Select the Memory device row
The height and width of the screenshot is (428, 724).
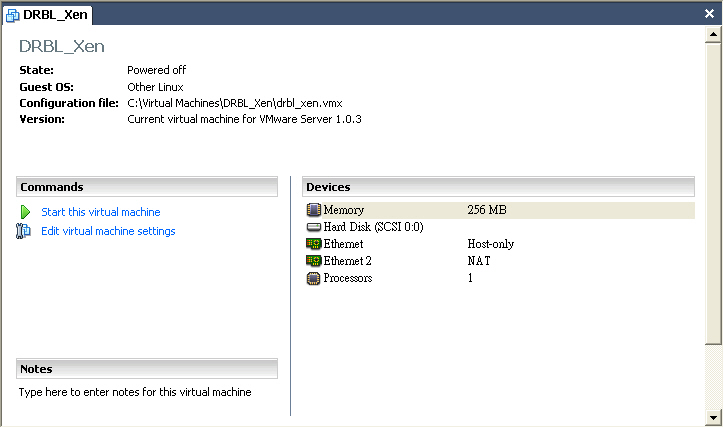499,210
